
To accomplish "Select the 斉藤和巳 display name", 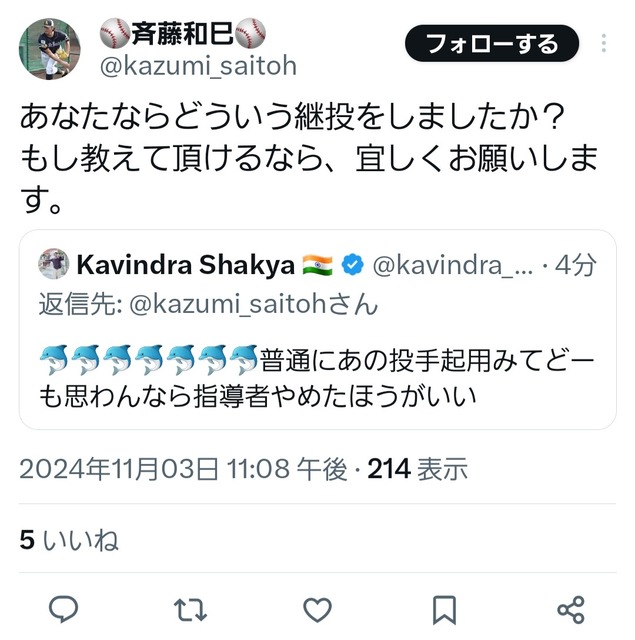I will tap(183, 33).
